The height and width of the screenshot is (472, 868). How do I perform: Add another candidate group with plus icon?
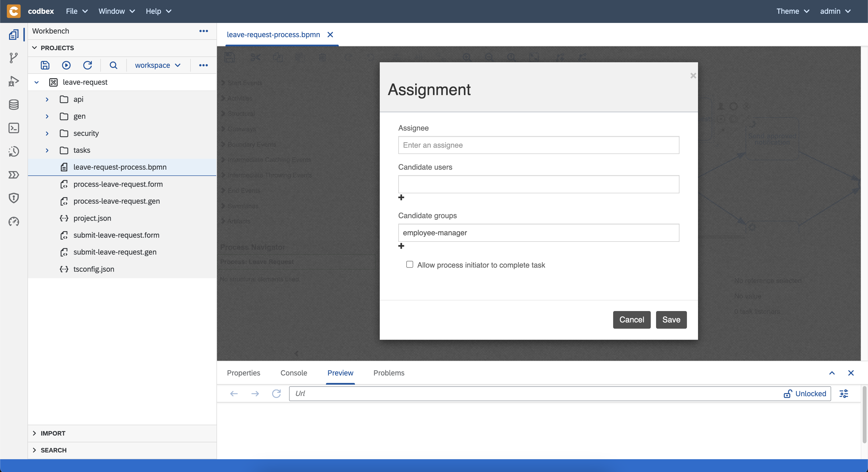click(401, 246)
